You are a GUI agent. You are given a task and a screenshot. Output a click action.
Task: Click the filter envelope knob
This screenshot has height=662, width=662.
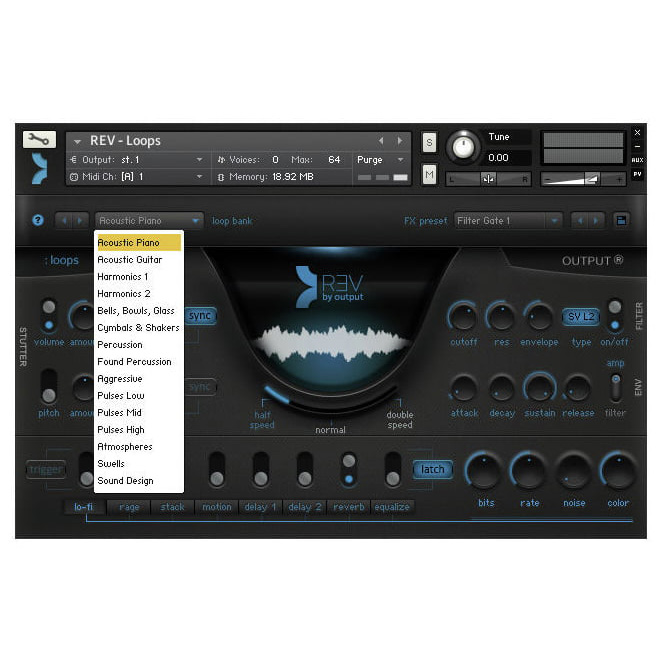click(539, 317)
